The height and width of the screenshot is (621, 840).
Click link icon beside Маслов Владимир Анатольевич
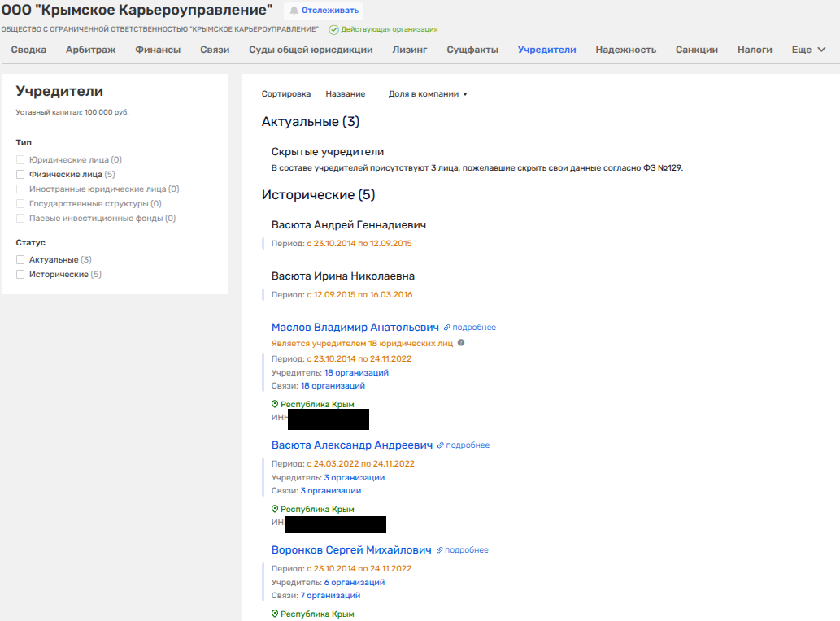(446, 328)
